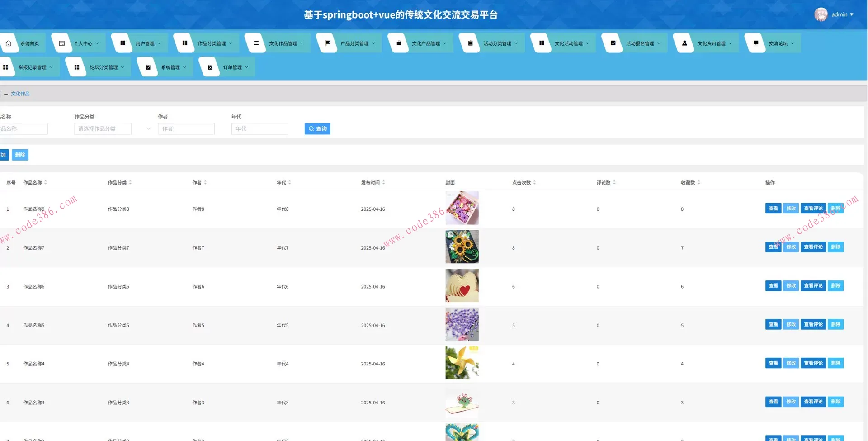The width and height of the screenshot is (868, 441).
Task: Click the 用户管理 grid icon
Action: point(122,43)
